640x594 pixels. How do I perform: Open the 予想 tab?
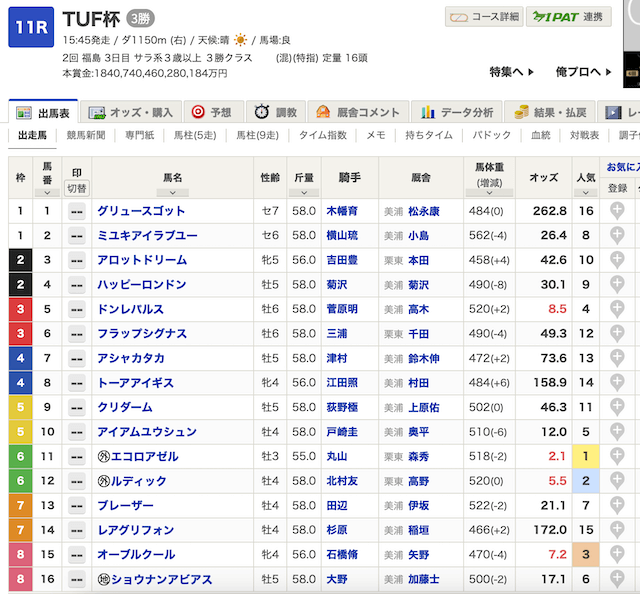(x=213, y=112)
